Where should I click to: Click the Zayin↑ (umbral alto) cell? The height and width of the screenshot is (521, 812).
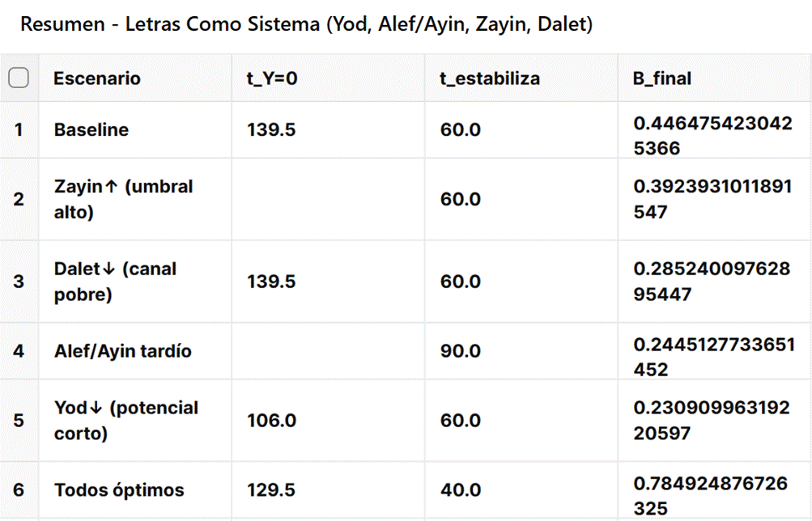tap(123, 199)
